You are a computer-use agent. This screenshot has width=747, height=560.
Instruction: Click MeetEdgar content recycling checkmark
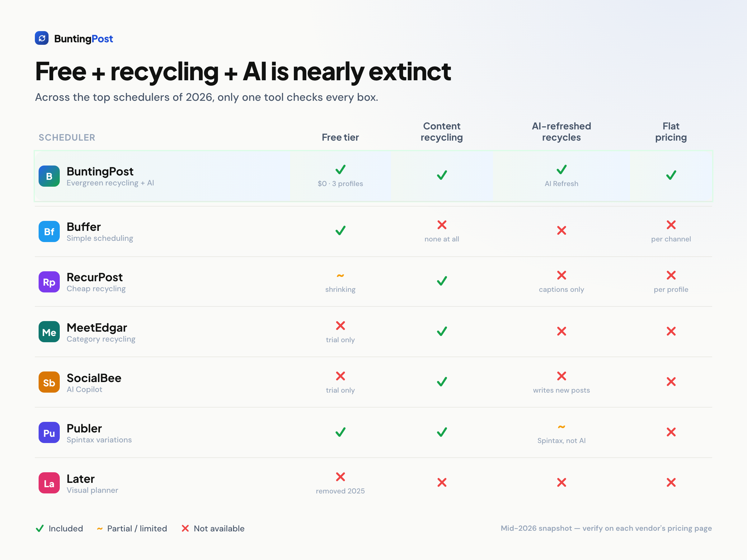click(442, 331)
